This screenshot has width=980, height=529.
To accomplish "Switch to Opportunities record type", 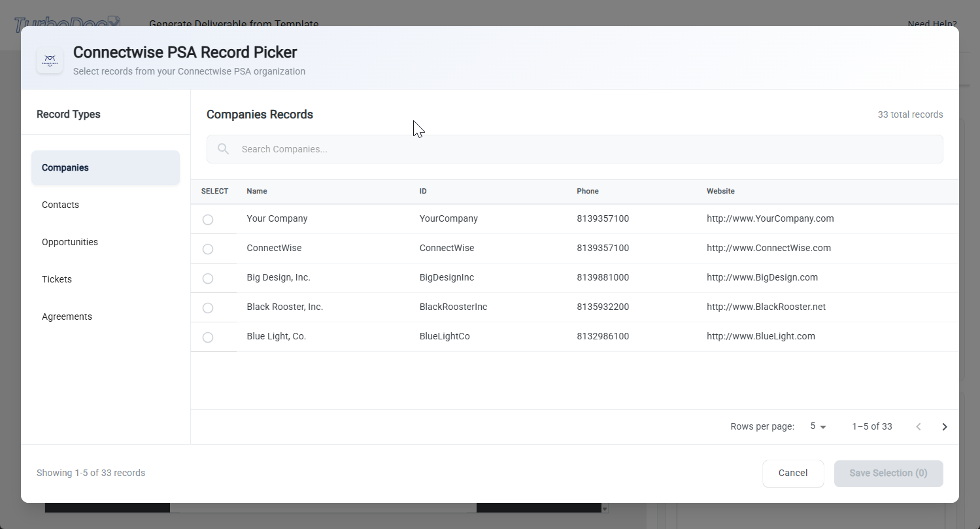I will pyautogui.click(x=105, y=242).
